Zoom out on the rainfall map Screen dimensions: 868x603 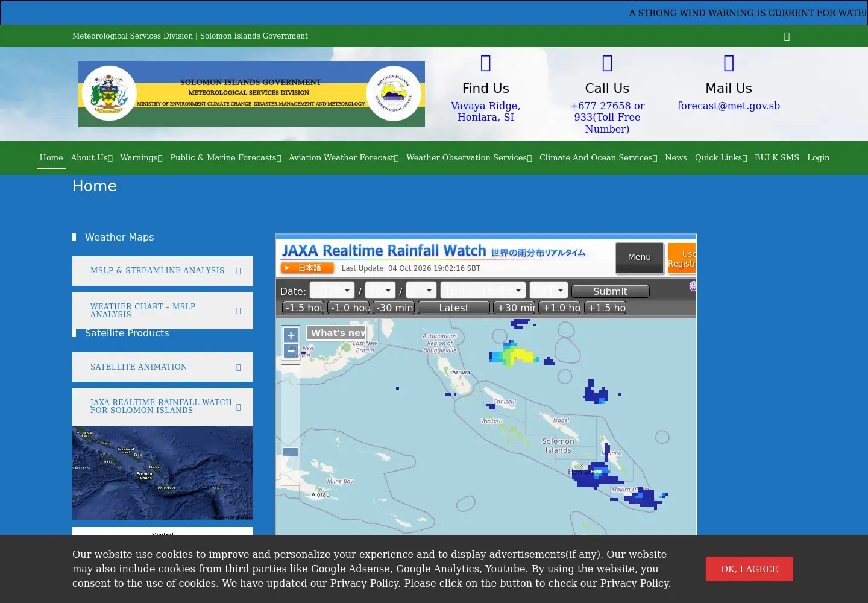click(x=291, y=350)
